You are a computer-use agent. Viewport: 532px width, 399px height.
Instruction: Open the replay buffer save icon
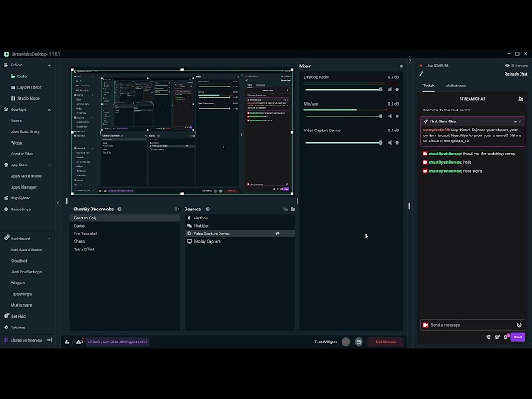point(358,342)
